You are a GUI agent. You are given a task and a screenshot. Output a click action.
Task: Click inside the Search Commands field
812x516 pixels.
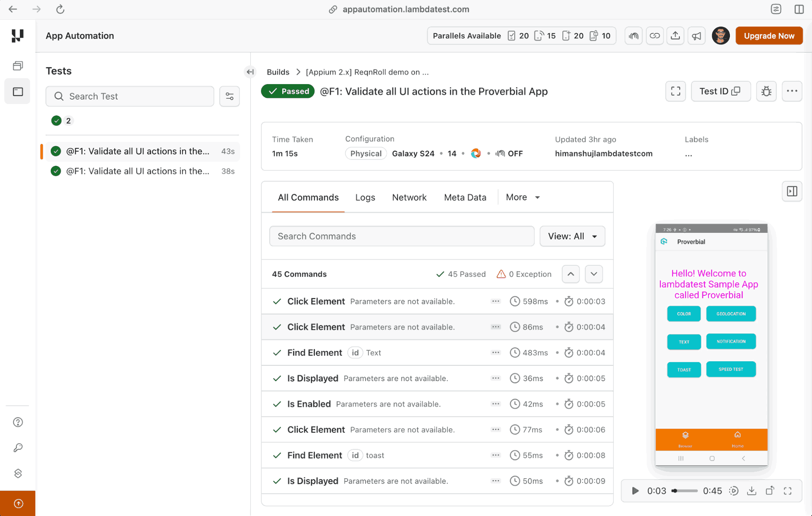click(401, 236)
